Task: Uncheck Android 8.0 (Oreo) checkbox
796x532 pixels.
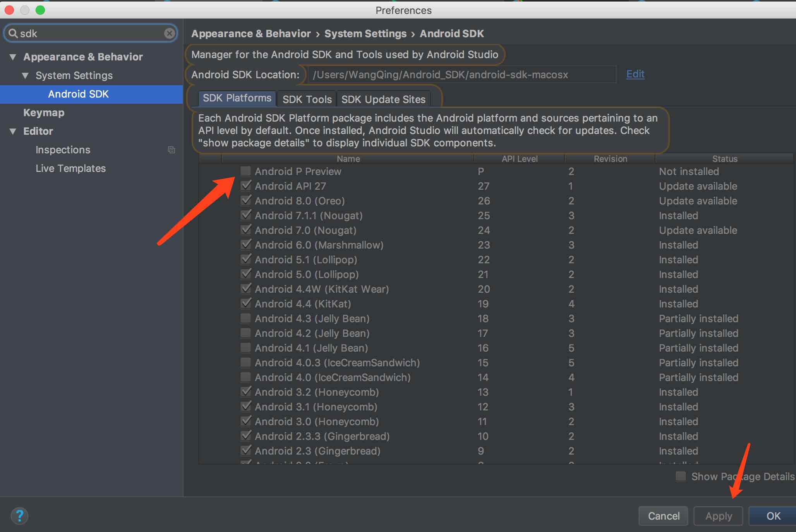Action: pyautogui.click(x=246, y=201)
